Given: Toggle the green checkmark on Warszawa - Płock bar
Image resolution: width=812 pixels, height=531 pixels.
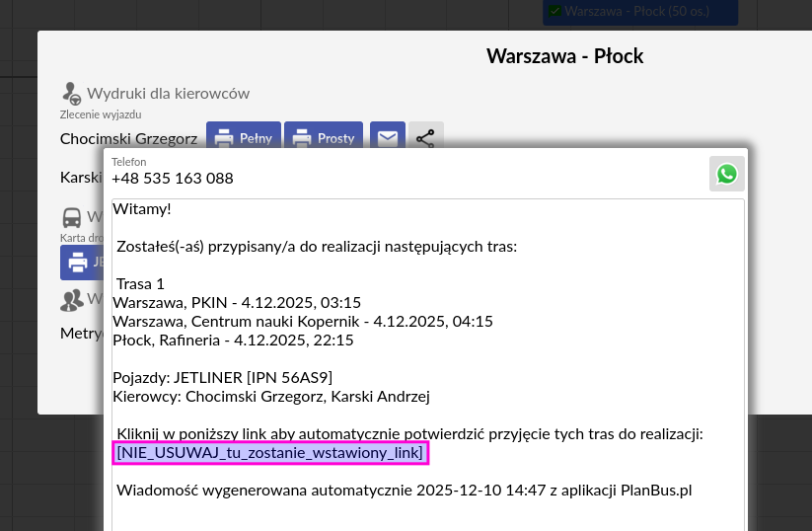Looking at the screenshot, I should [x=555, y=11].
